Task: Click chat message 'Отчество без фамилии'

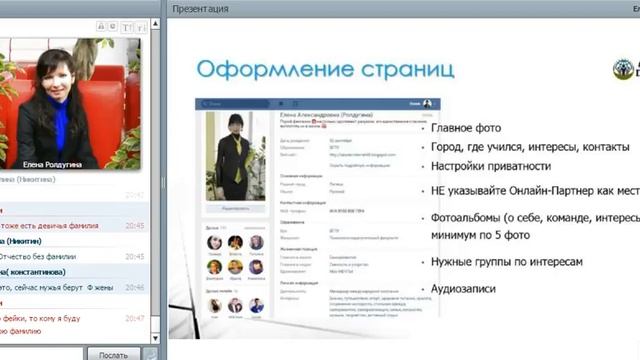Action: 38,257
